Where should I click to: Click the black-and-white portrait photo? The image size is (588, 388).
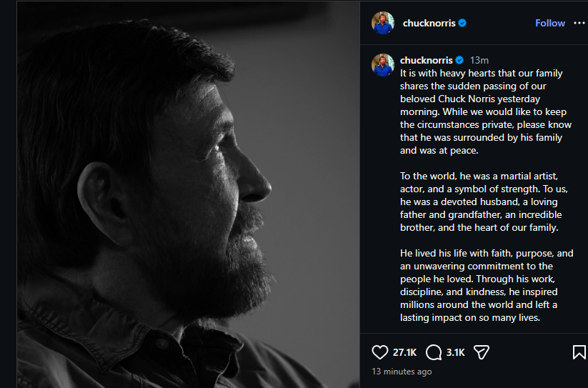187,194
